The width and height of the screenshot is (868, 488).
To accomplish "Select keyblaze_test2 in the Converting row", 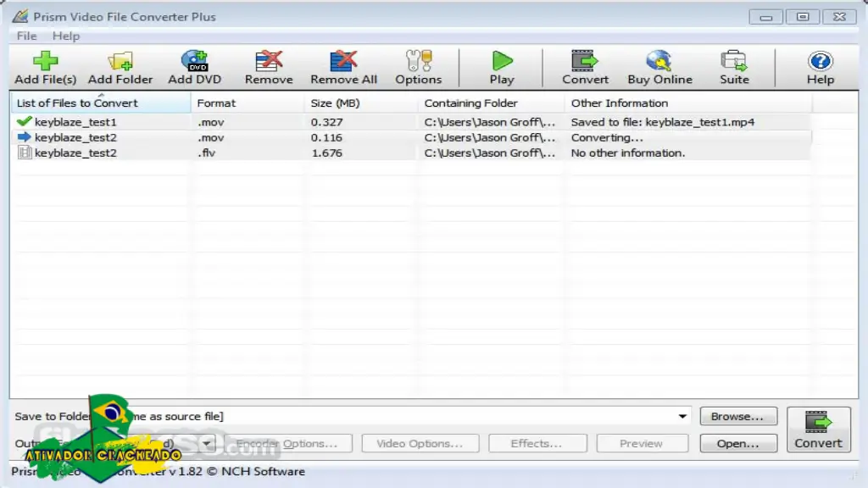I will tap(75, 137).
